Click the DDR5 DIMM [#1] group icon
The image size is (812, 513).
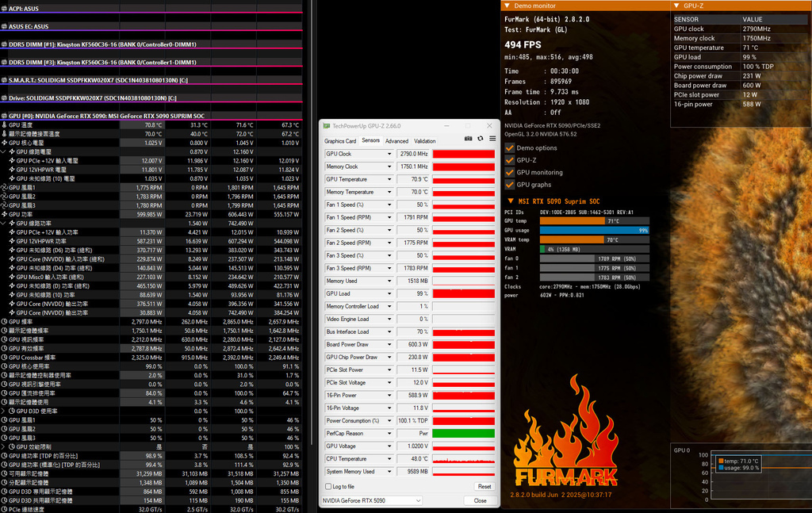tap(4, 44)
